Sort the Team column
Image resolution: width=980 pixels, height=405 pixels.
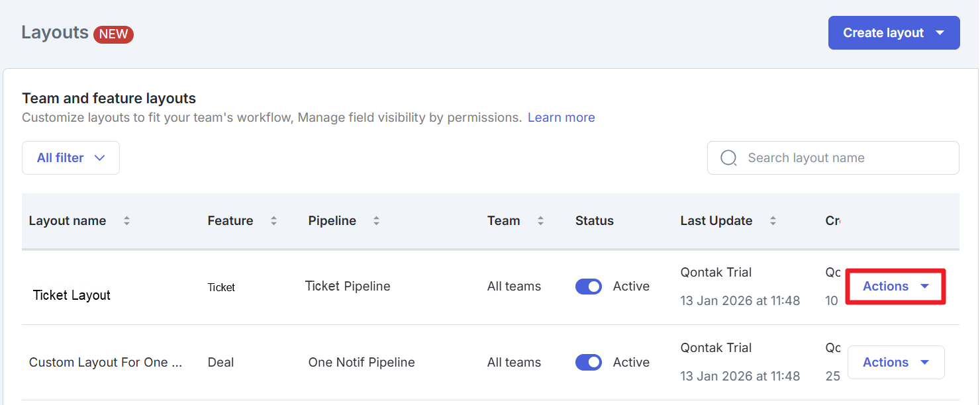point(540,221)
